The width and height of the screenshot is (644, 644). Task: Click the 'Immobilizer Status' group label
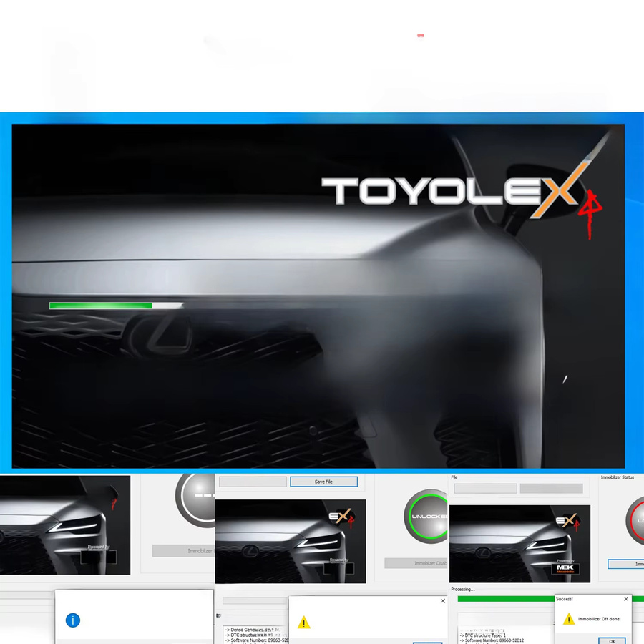click(x=617, y=477)
